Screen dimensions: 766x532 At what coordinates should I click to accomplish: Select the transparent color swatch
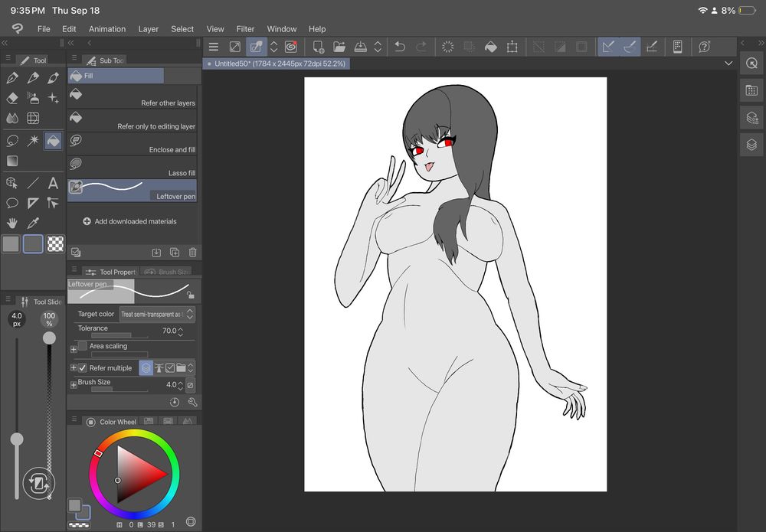click(55, 244)
